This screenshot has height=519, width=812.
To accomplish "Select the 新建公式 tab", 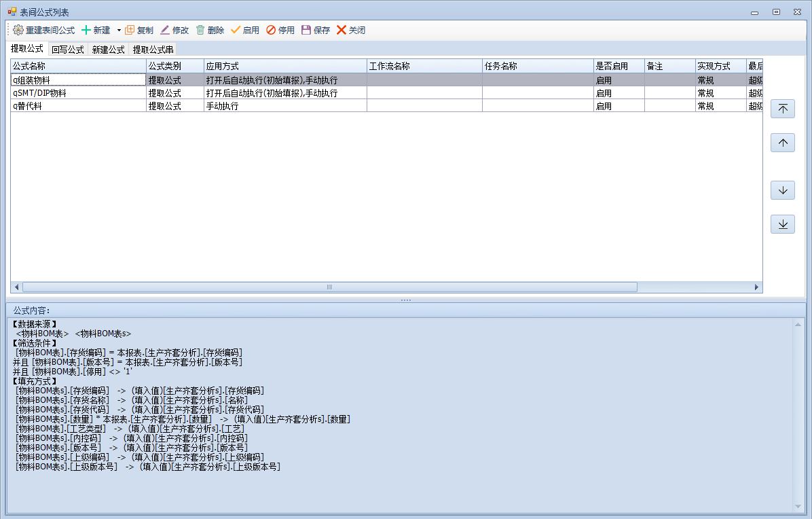I will [108, 50].
